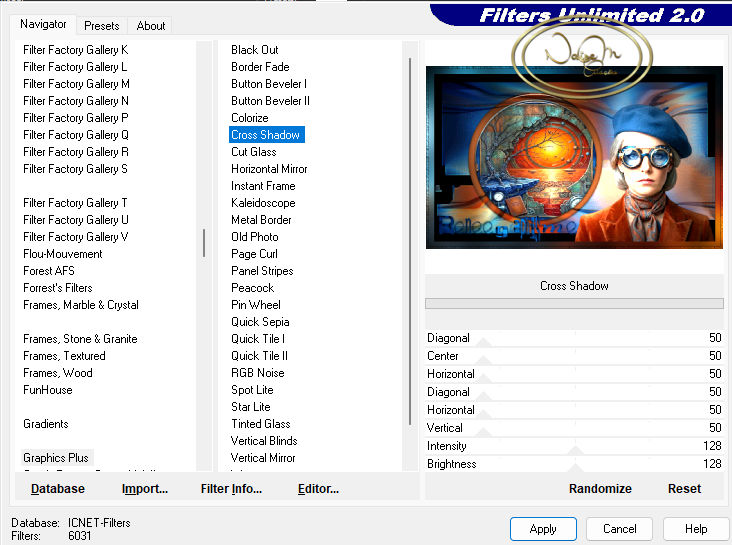Select Forrest's Filters category
Viewport: 732px width, 545px height.
(58, 288)
